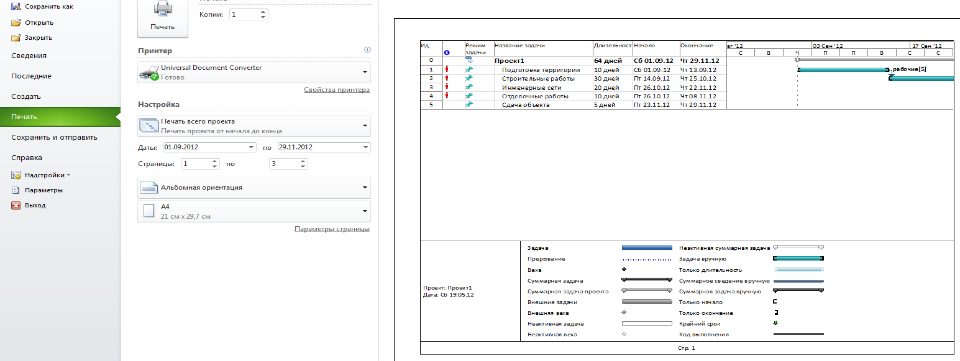Increase the Копии count with up arrow
Image resolution: width=960 pixels, height=361 pixels.
point(263,12)
